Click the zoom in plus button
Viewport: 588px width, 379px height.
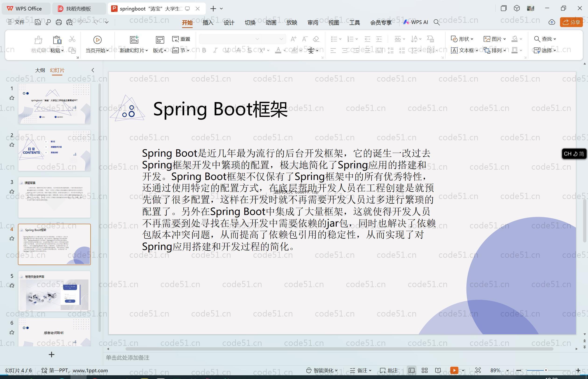tap(578, 370)
